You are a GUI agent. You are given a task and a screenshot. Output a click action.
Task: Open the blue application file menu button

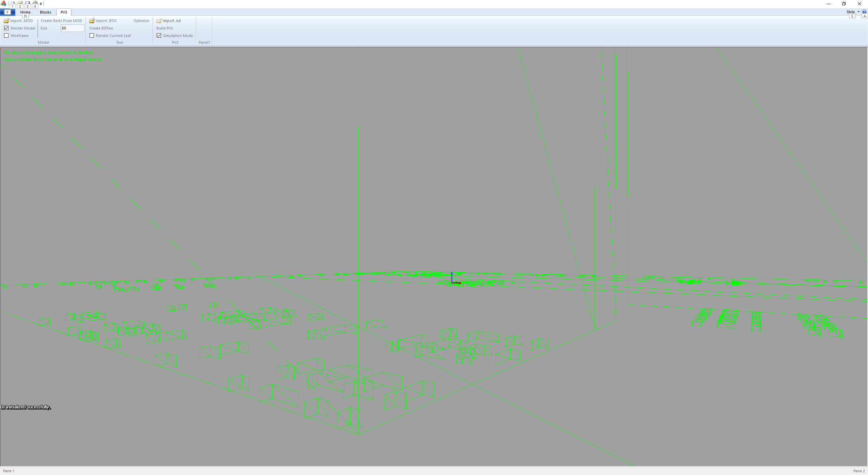7,12
